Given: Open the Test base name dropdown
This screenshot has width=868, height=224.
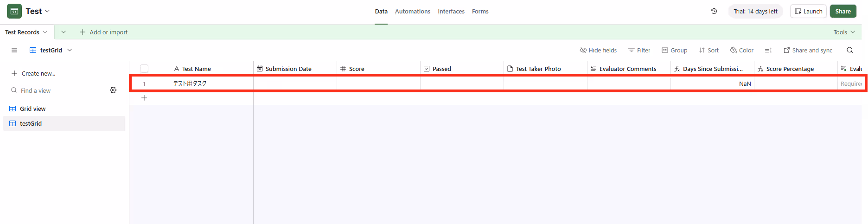Looking at the screenshot, I should point(38,11).
